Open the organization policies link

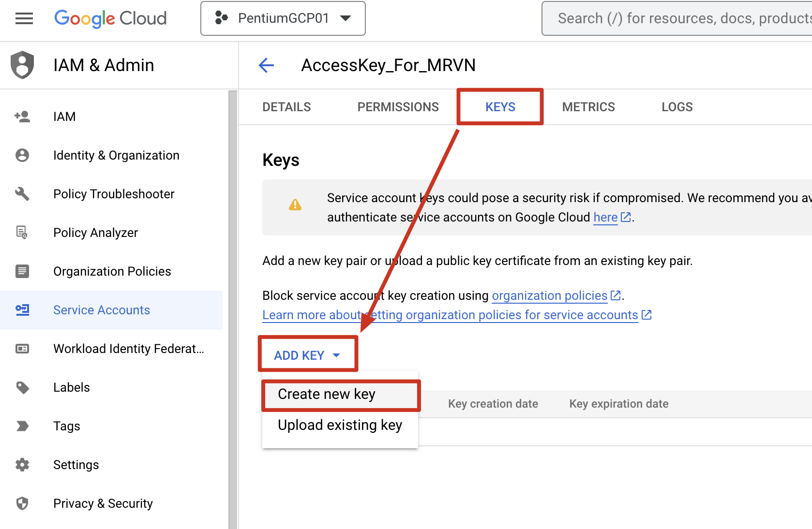coord(549,295)
